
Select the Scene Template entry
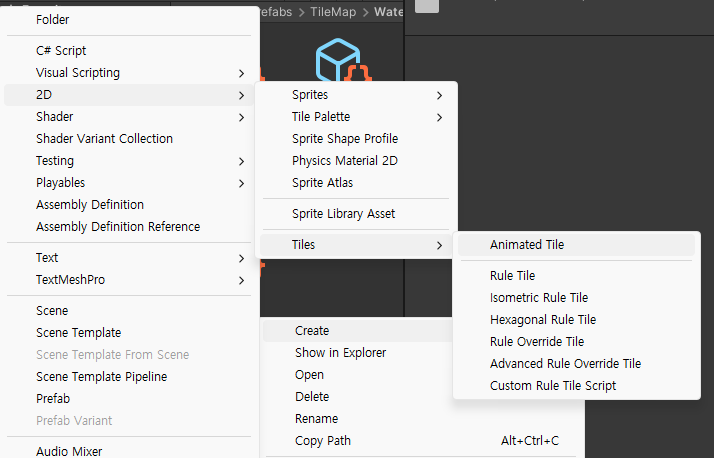[129, 332]
